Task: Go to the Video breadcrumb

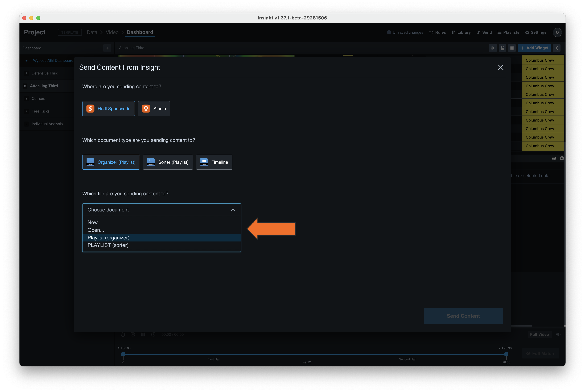Action: (x=112, y=32)
